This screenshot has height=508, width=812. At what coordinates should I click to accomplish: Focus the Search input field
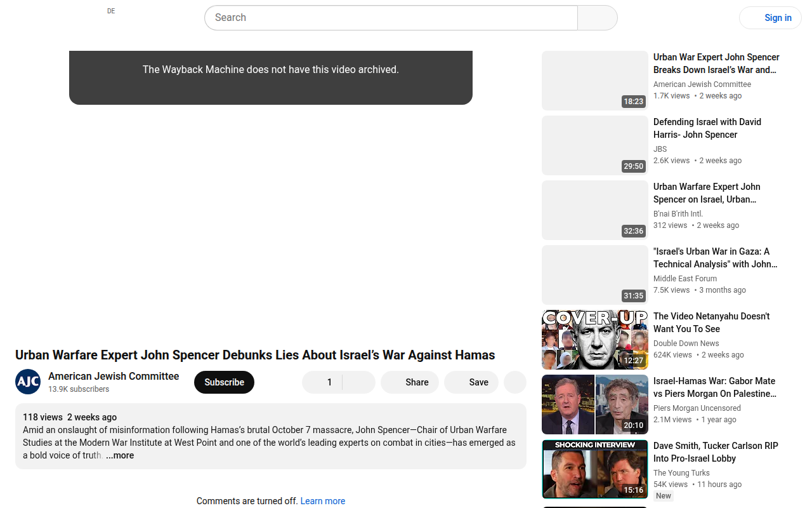391,18
